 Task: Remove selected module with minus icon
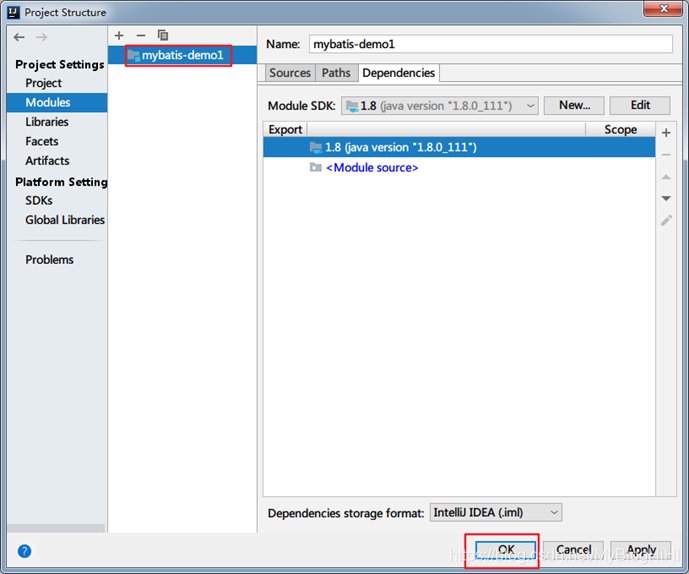click(x=141, y=36)
